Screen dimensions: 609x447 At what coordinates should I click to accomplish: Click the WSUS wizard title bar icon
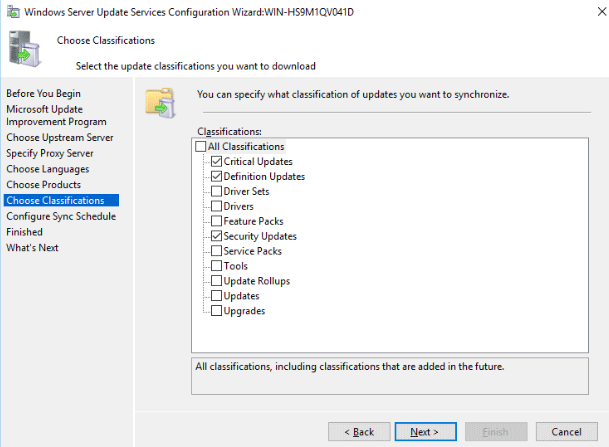point(13,12)
